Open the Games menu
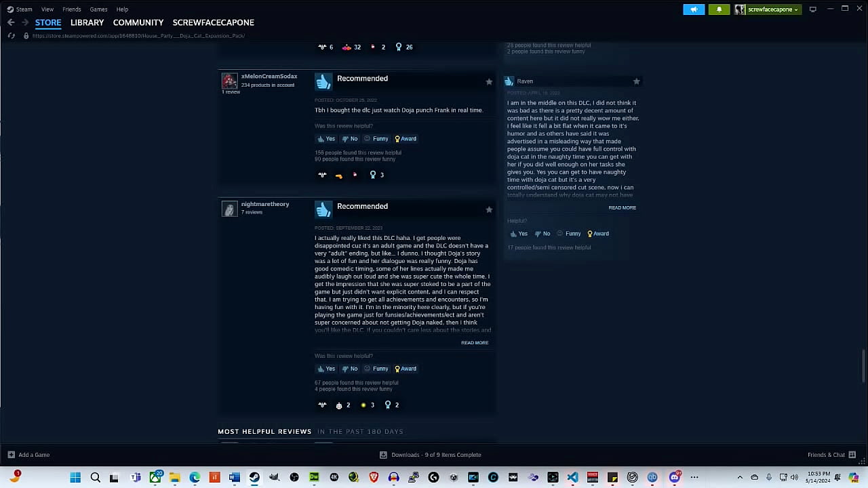Image resolution: width=868 pixels, height=488 pixels. [x=98, y=9]
